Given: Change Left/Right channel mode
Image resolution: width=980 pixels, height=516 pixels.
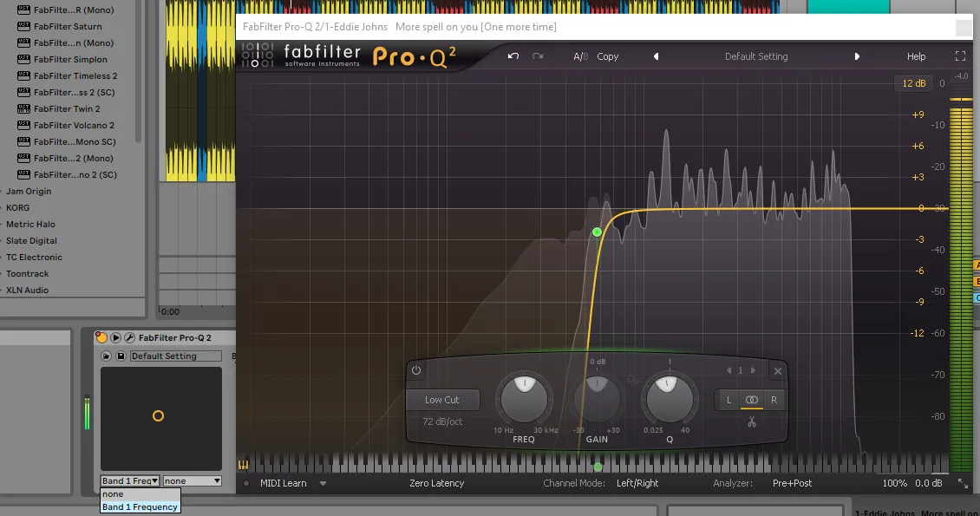Looking at the screenshot, I should coord(637,483).
